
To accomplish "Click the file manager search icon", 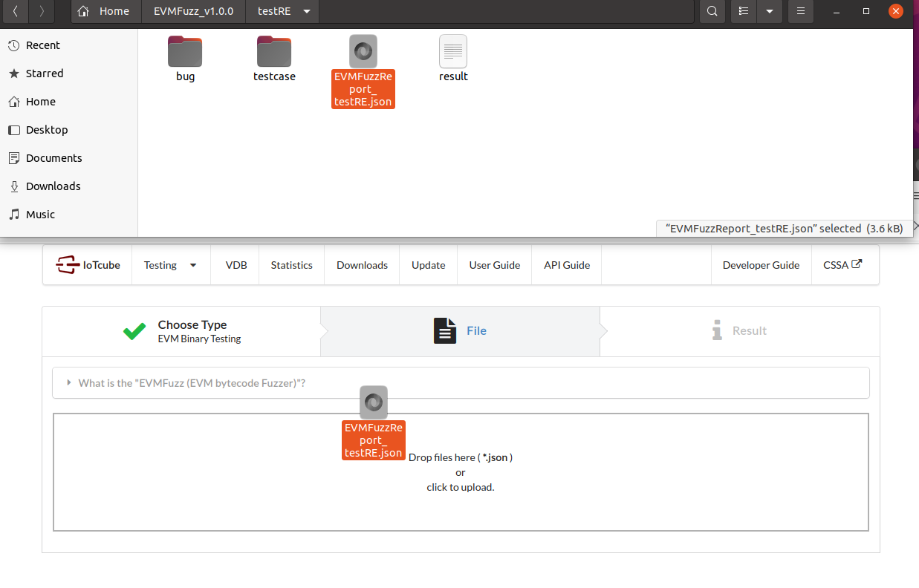I will pyautogui.click(x=712, y=11).
